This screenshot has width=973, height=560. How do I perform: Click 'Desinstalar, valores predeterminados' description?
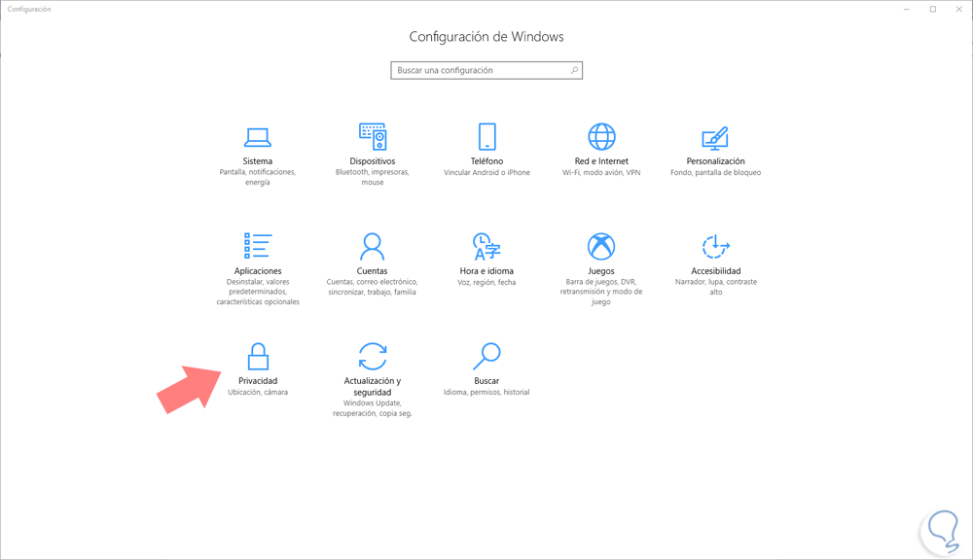coord(258,292)
